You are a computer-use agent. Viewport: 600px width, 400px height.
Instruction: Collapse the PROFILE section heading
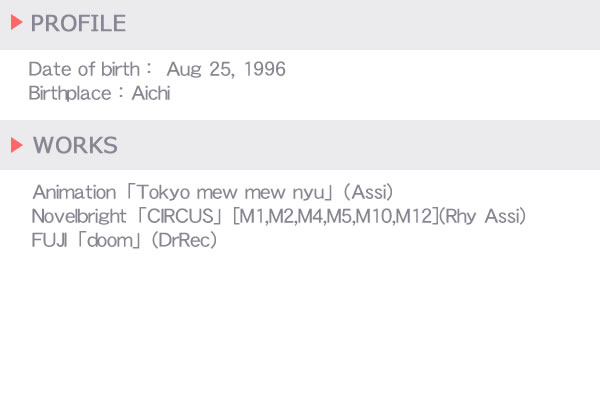pyautogui.click(x=78, y=23)
